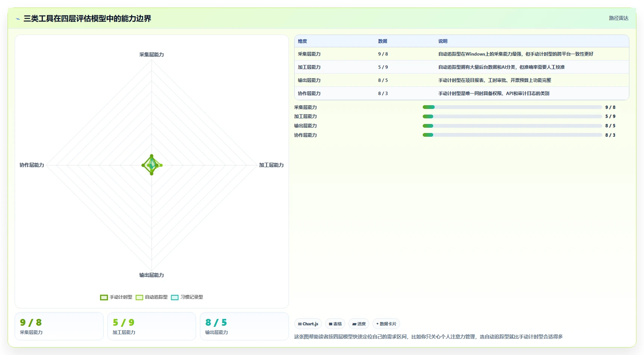Click the 说明 table column header
This screenshot has height=355, width=644.
coord(443,41)
